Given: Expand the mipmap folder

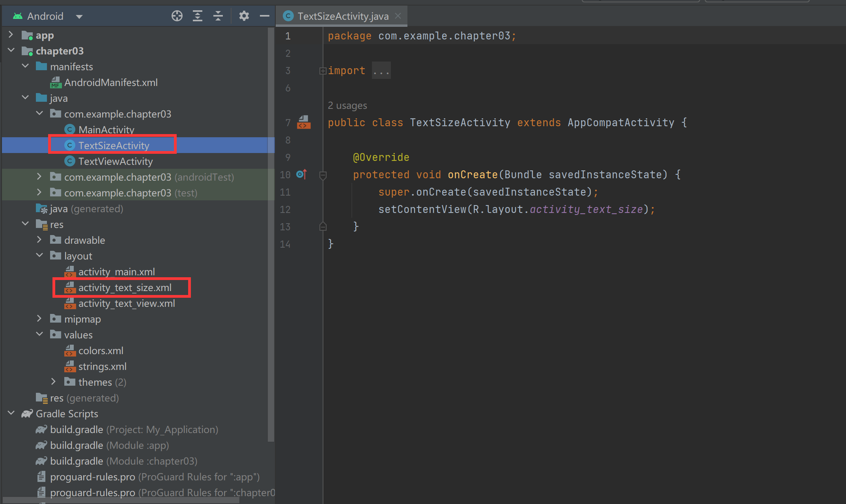Looking at the screenshot, I should (x=39, y=319).
